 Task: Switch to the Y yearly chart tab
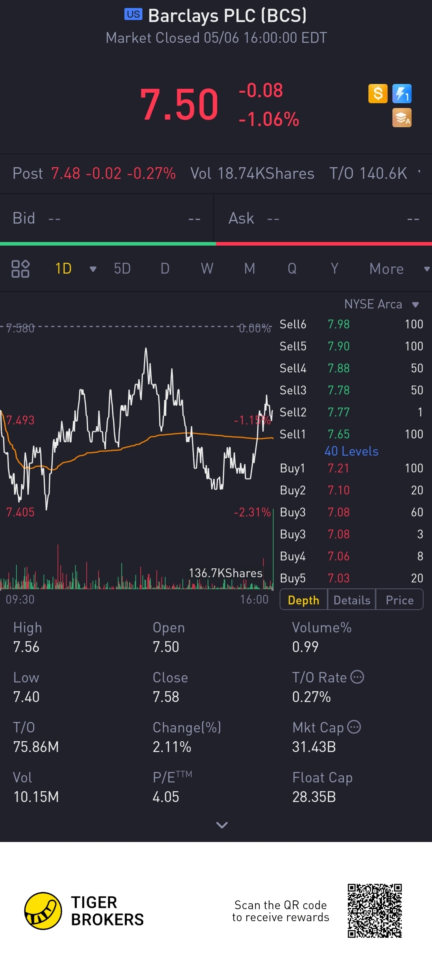(334, 269)
